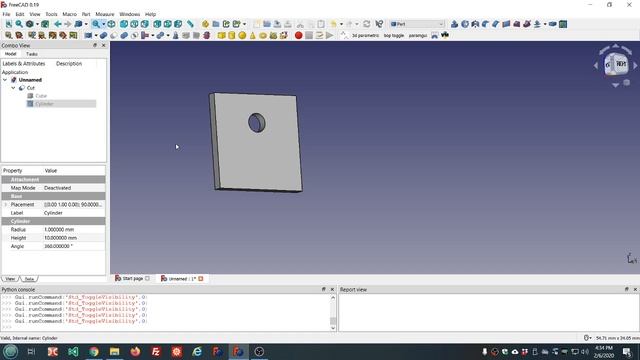
Task: Create a Part box with the yellow cube icon
Action: 221,36
